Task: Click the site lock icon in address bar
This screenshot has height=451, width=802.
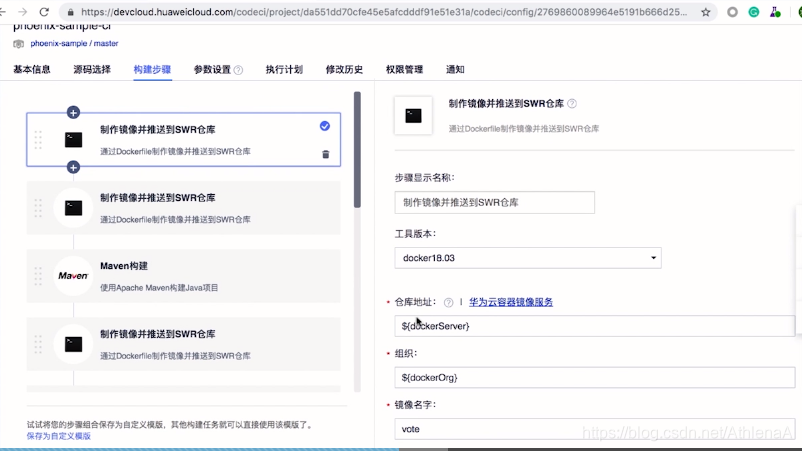Action: coord(71,12)
